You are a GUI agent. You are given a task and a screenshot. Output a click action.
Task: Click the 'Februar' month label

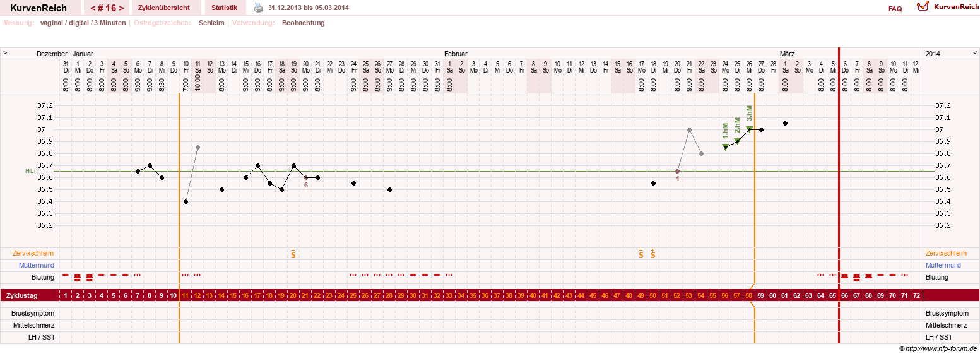point(456,54)
